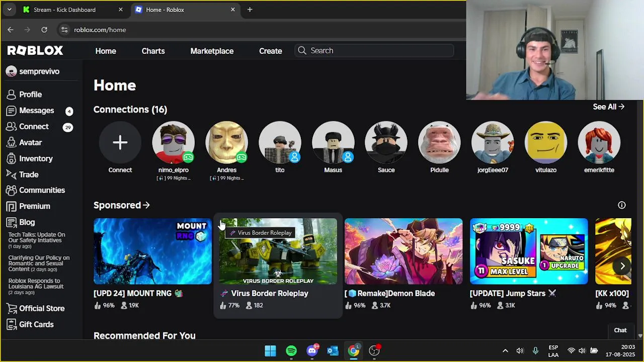
Task: Close the Kick Dashboard tab
Action: [x=121, y=10]
